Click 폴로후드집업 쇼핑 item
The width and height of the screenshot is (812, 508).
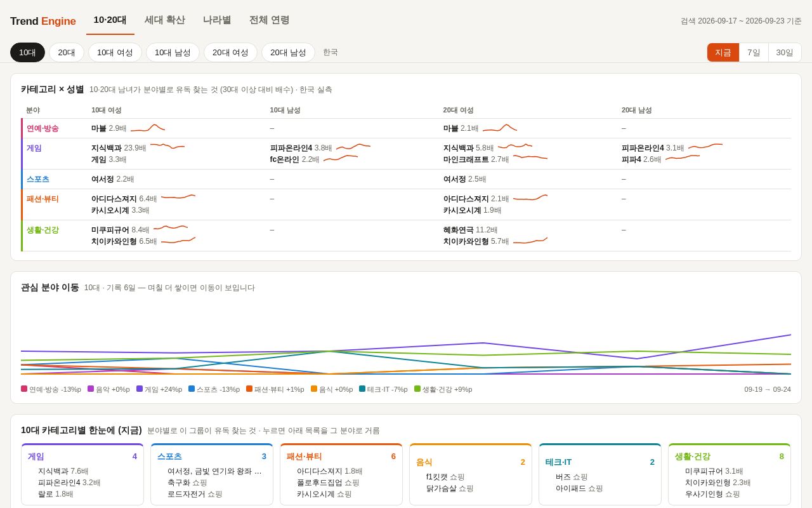[328, 483]
